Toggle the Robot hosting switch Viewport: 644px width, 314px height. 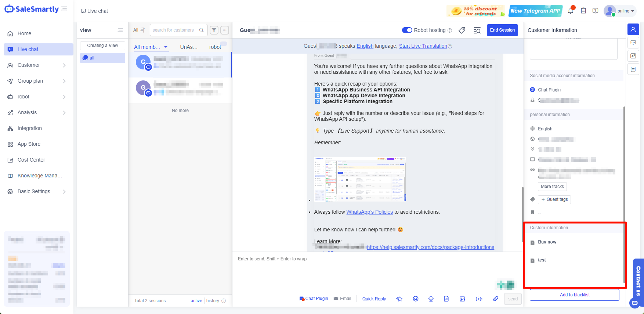407,30
